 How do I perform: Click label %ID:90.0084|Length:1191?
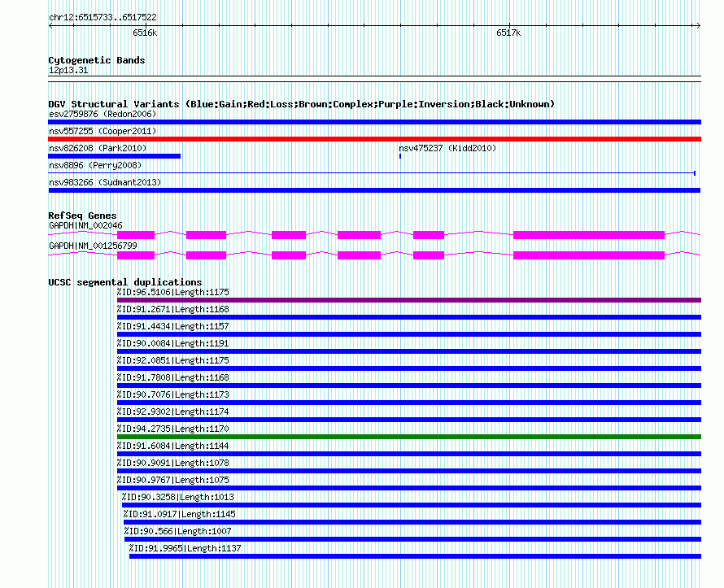(x=172, y=343)
